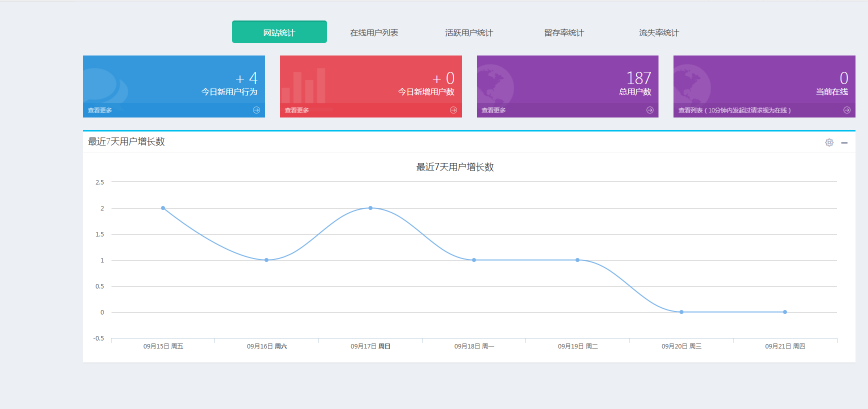Click the 今日新增用户数 label
Image resolution: width=868 pixels, height=409 pixels.
pyautogui.click(x=426, y=92)
